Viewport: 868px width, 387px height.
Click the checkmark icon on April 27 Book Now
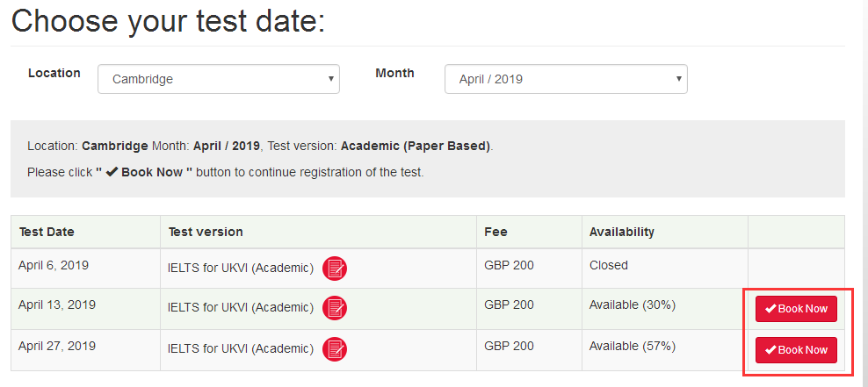pyautogui.click(x=770, y=350)
